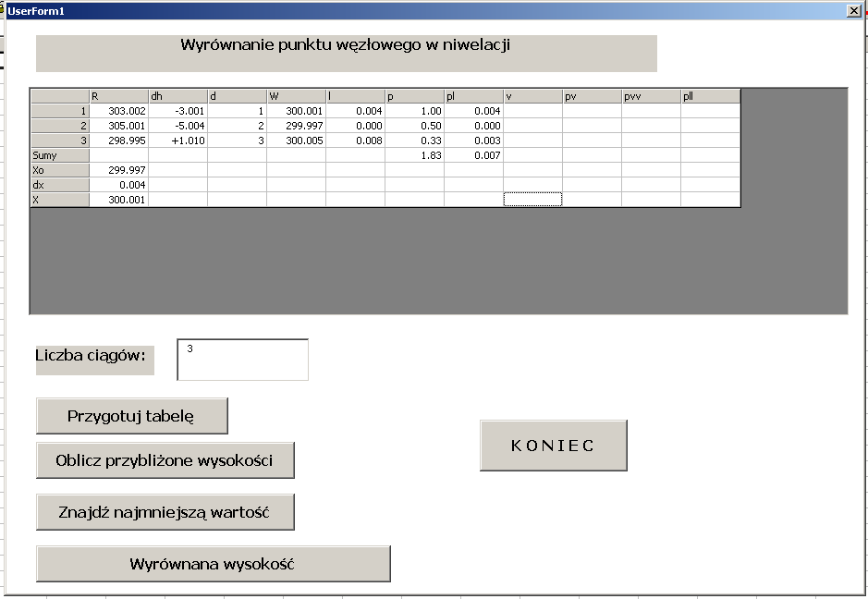Select the Xo row header
The width and height of the screenshot is (868, 599).
(x=60, y=170)
